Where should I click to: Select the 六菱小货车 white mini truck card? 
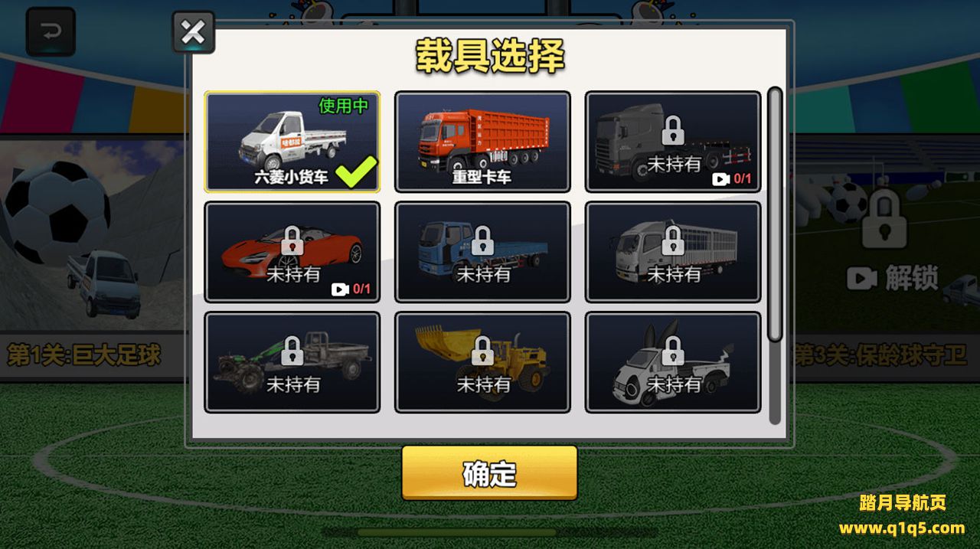(x=292, y=142)
